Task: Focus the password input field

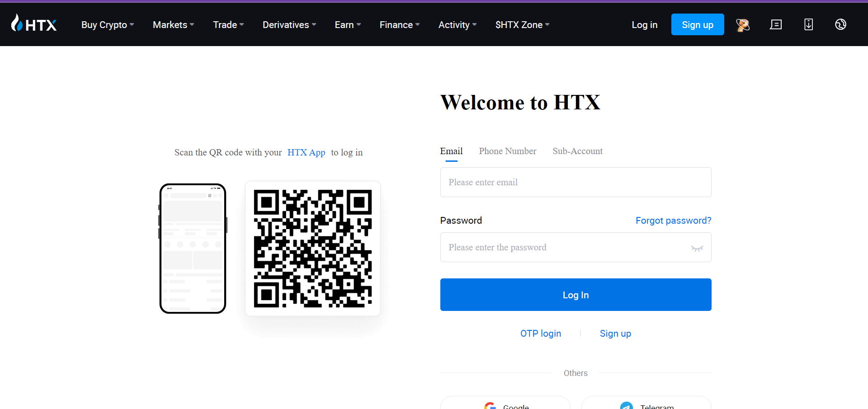Action: tap(576, 247)
